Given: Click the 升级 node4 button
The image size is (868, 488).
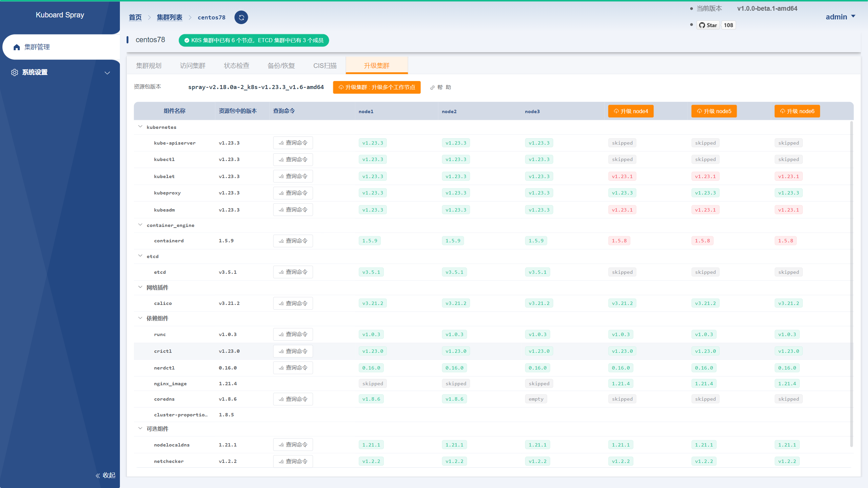Looking at the screenshot, I should point(631,111).
